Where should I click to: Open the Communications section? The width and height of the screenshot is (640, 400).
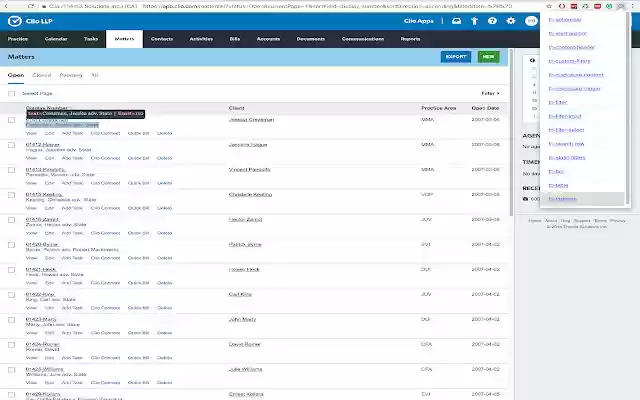(x=363, y=39)
